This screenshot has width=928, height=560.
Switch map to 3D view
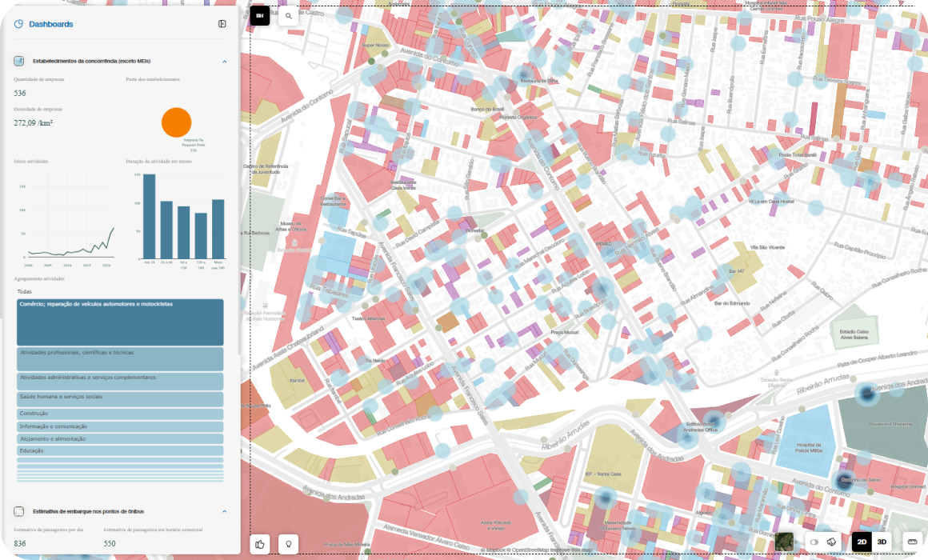click(882, 542)
